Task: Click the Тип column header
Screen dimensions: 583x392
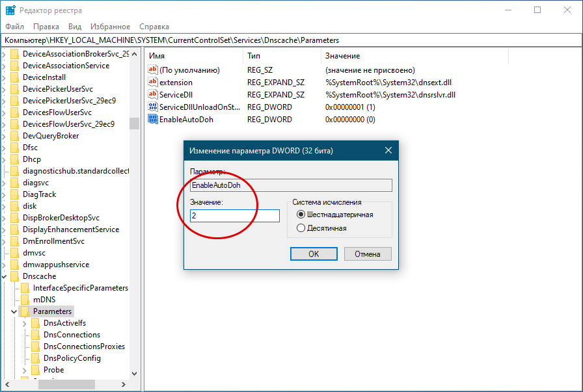Action: [282, 56]
